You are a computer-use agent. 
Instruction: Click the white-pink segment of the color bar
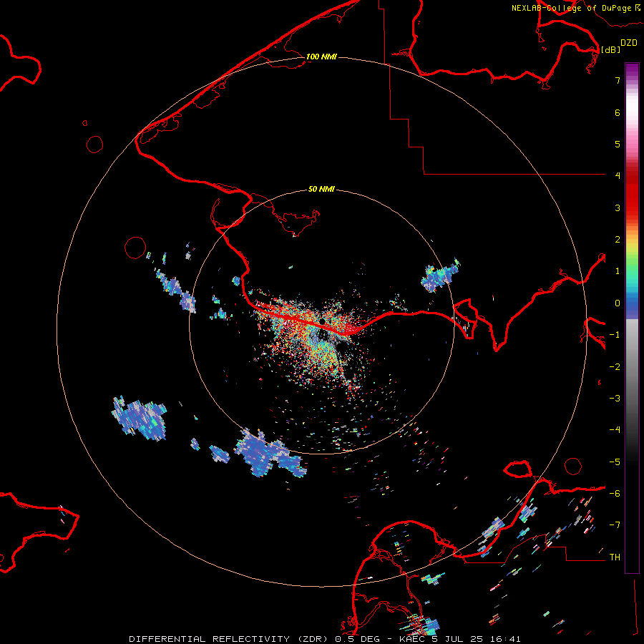coord(632,113)
